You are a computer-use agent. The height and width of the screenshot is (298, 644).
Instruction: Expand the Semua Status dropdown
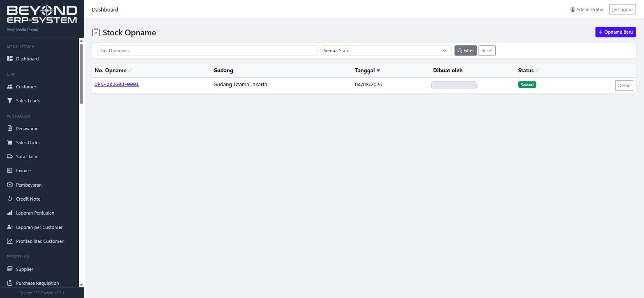(x=386, y=51)
